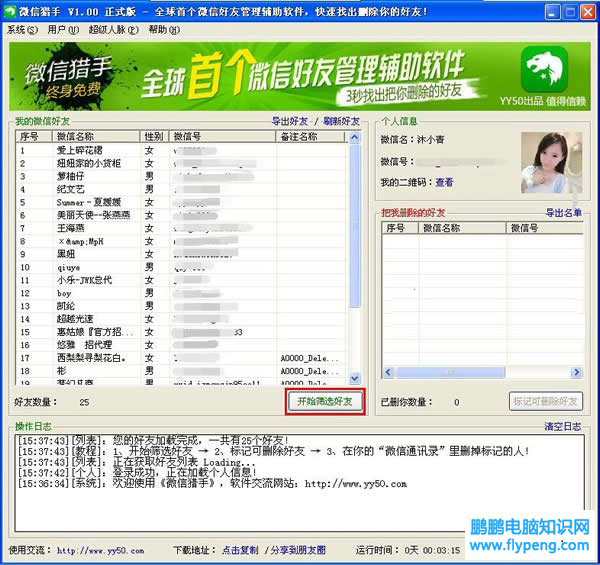Click the 标记可删除好友 button
Screen dimensions: 600x565
coord(546,401)
